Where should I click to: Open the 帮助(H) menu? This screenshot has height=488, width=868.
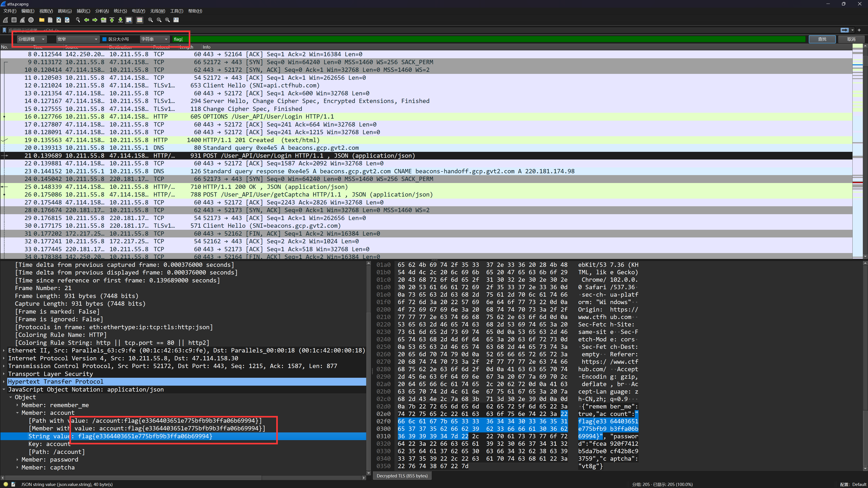tap(195, 11)
